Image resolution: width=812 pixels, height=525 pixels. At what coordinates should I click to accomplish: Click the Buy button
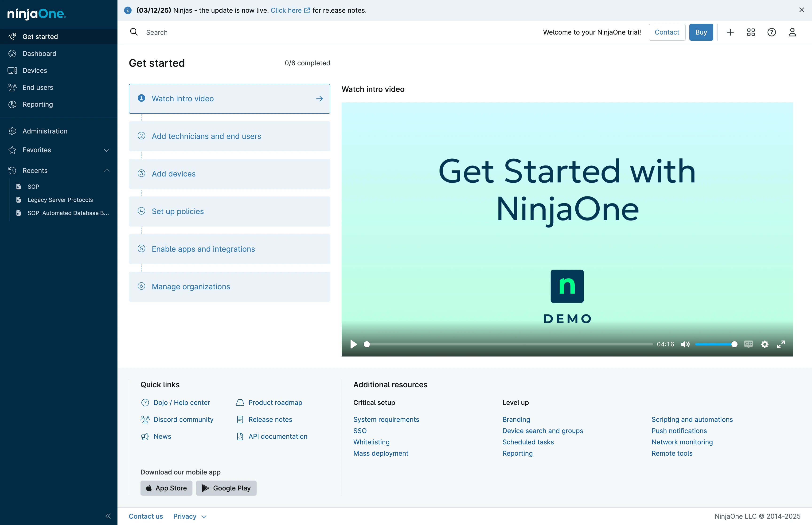tap(701, 32)
